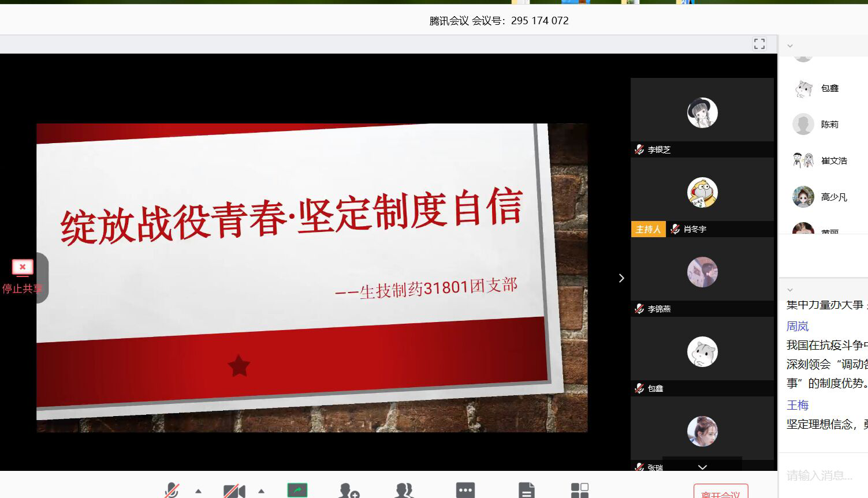This screenshot has height=498, width=868.
Task: Collapse the participant list panel chevron
Action: (x=790, y=46)
